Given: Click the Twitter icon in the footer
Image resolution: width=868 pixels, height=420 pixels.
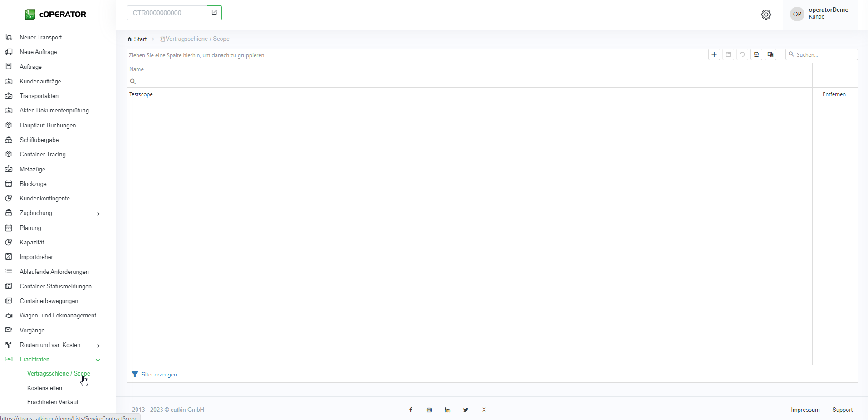Looking at the screenshot, I should (x=466, y=410).
